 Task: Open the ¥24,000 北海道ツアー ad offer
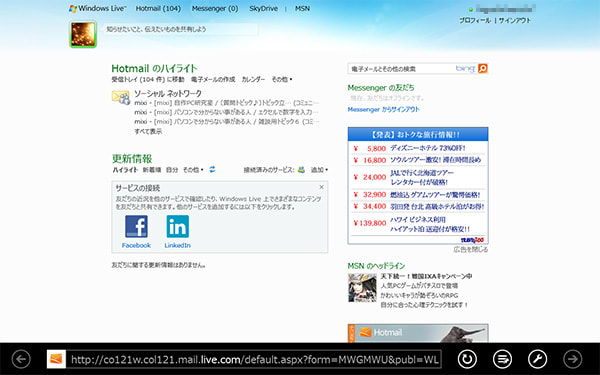[x=418, y=177]
